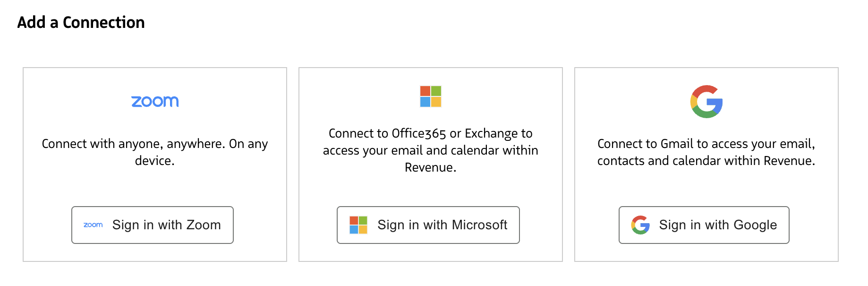Click the Google G icon inside the sign-in button

point(640,225)
